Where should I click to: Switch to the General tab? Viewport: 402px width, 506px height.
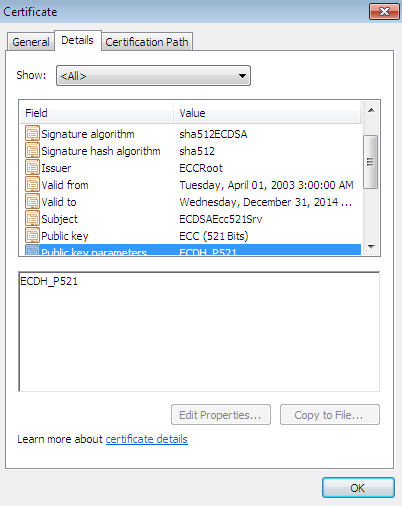(x=31, y=42)
